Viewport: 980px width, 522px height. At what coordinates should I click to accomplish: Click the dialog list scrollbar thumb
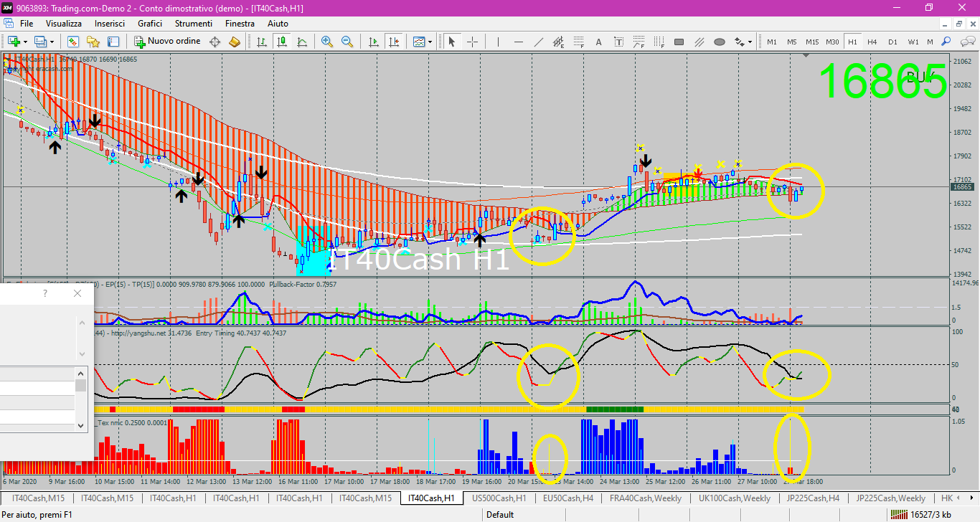pos(81,385)
